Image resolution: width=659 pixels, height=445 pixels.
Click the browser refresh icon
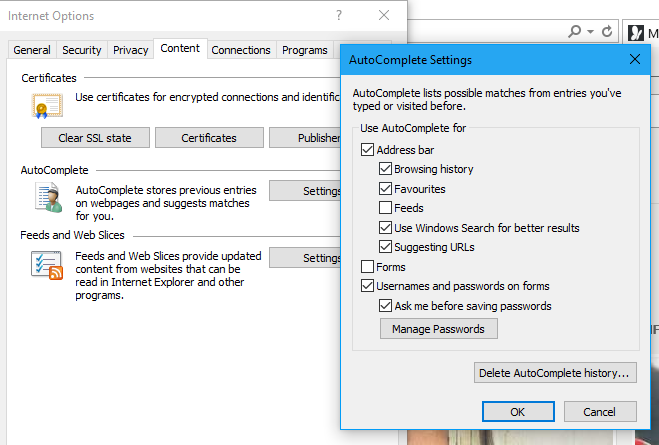point(606,32)
